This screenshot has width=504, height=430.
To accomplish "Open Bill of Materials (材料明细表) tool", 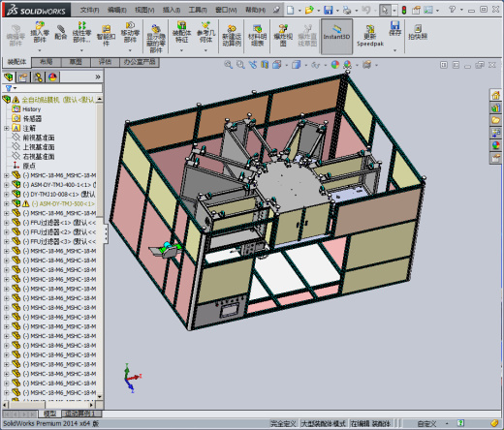I will tap(258, 36).
